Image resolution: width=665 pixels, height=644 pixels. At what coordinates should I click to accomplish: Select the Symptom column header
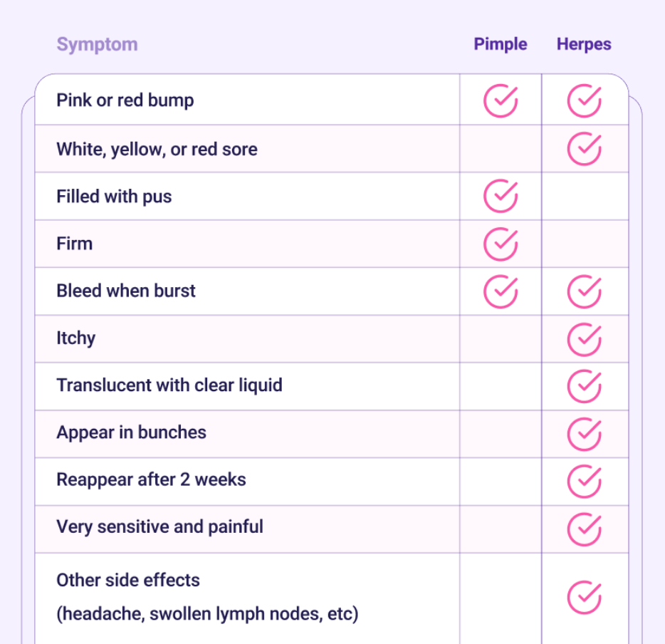tap(97, 44)
